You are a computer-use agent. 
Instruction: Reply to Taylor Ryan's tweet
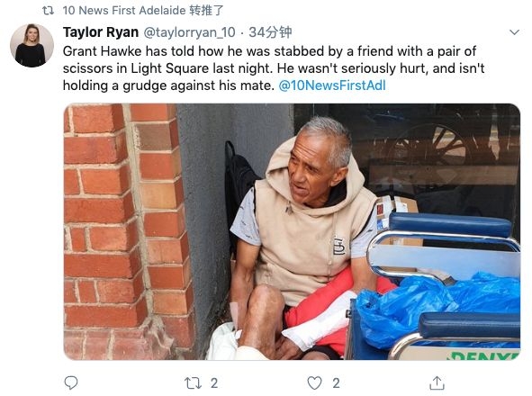click(71, 382)
